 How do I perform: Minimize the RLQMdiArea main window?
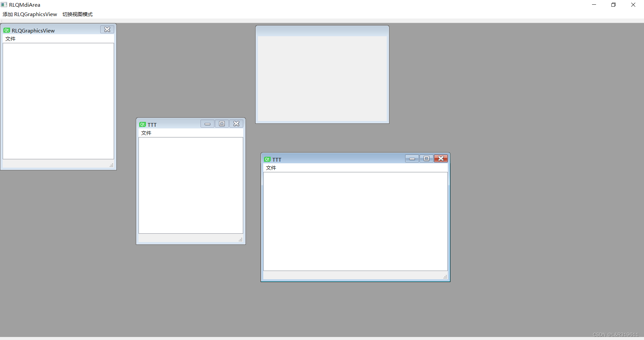click(x=594, y=5)
